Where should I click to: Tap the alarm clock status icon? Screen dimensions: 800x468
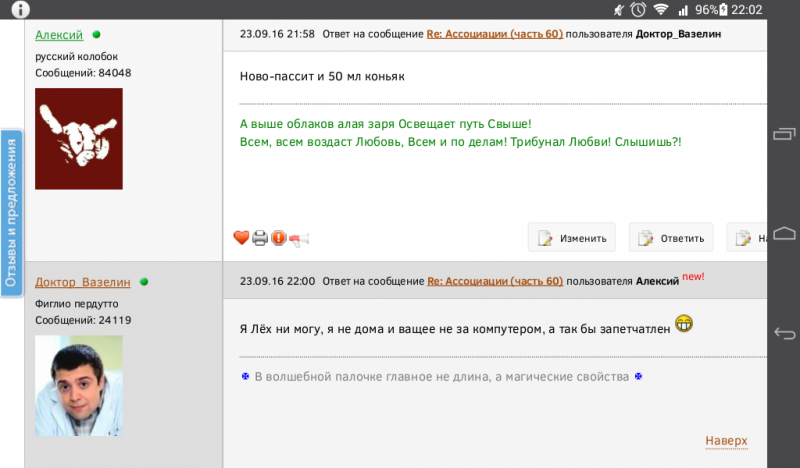tap(638, 10)
